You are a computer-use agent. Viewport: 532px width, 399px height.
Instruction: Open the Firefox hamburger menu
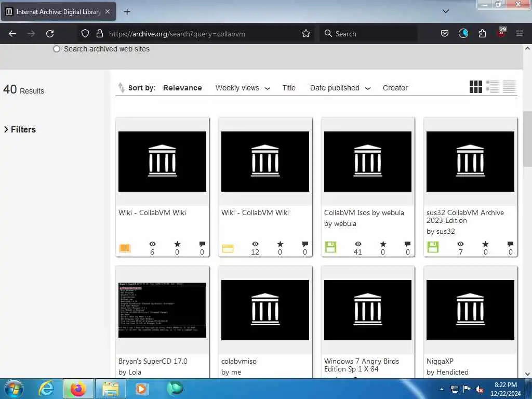pyautogui.click(x=520, y=33)
